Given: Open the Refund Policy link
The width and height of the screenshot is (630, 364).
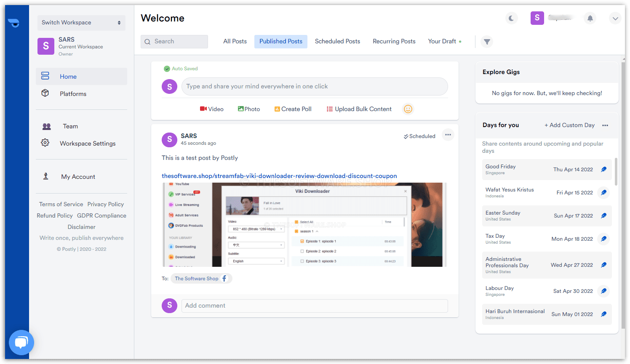Looking at the screenshot, I should tap(55, 215).
